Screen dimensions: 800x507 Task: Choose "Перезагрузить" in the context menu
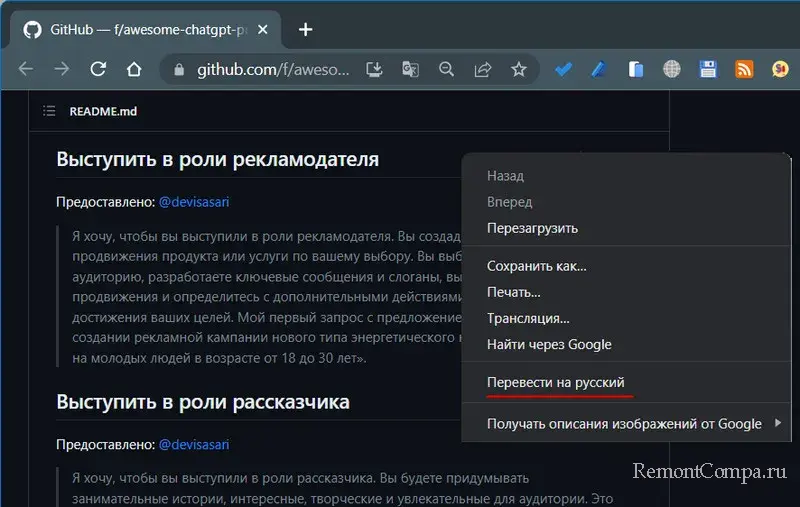click(x=532, y=228)
